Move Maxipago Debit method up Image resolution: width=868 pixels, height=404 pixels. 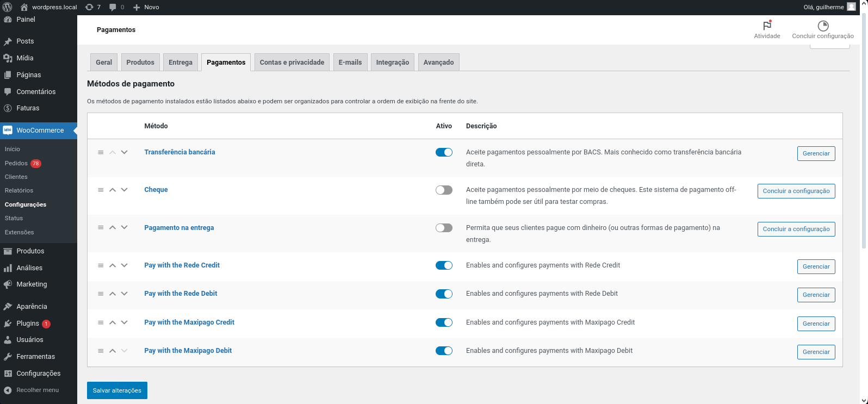point(113,351)
